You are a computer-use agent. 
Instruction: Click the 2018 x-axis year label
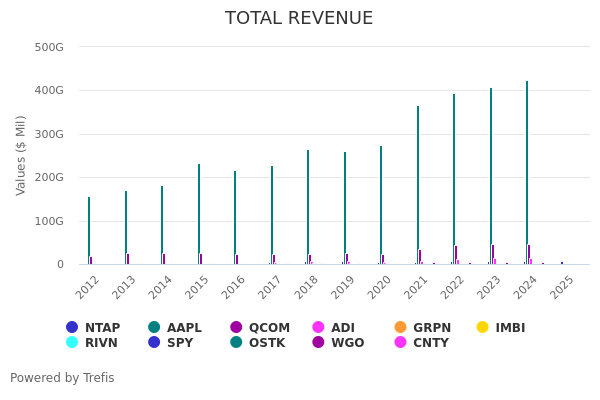pos(306,287)
